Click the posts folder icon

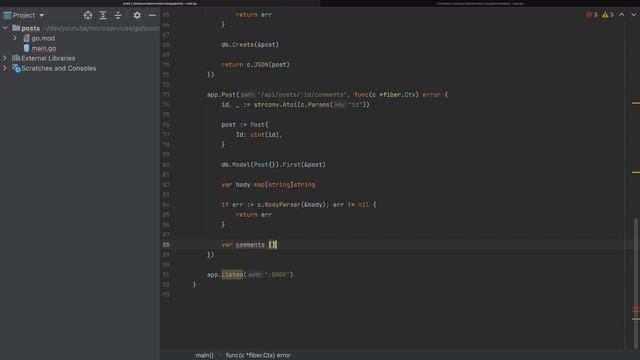[x=16, y=28]
